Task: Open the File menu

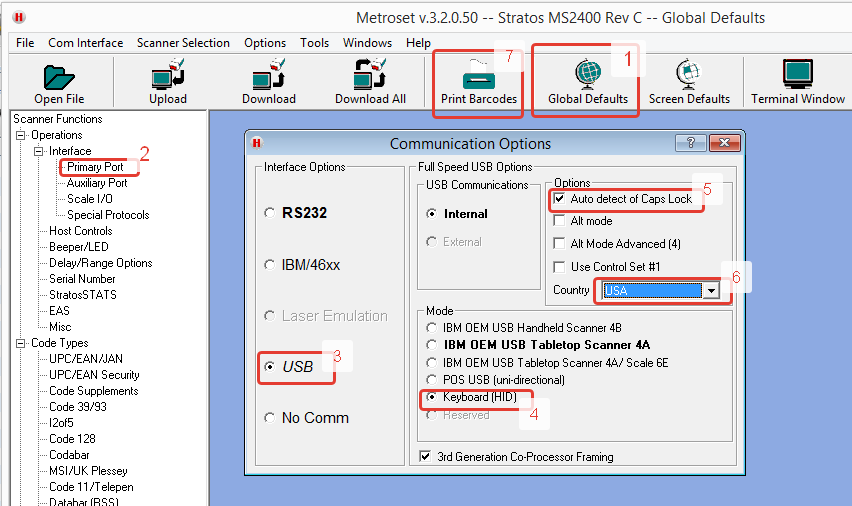Action: [x=25, y=43]
